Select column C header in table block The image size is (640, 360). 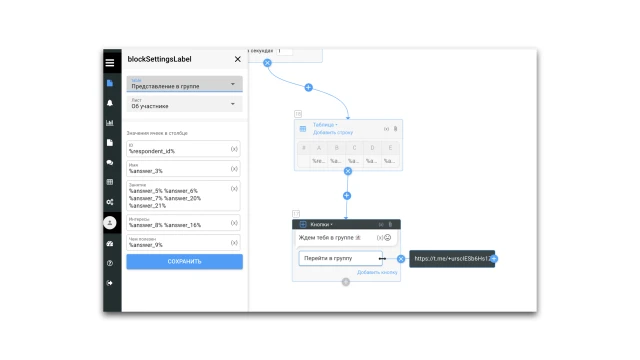point(354,148)
